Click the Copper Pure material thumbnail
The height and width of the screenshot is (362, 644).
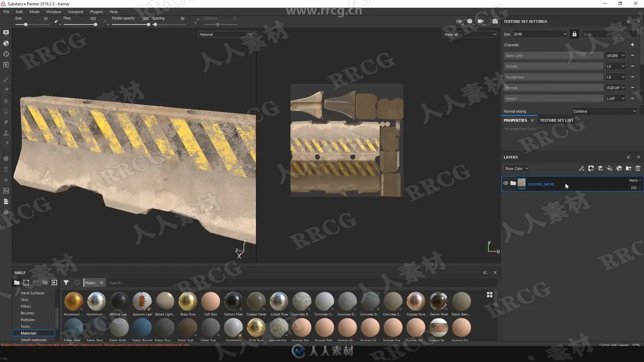click(416, 301)
